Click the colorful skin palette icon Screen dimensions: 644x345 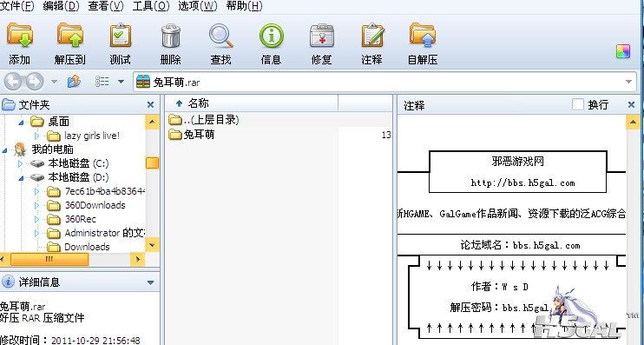622,51
